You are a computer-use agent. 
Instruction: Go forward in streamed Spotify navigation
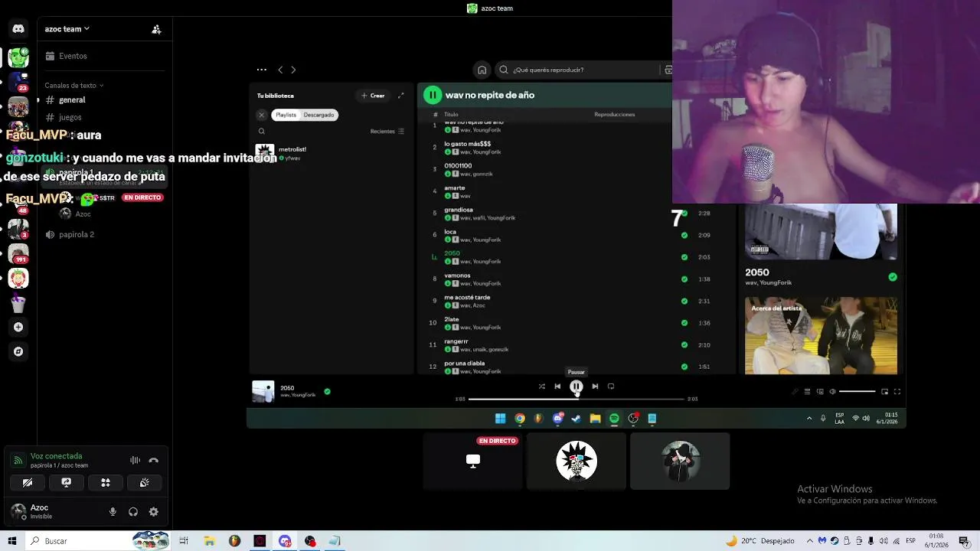[293, 70]
